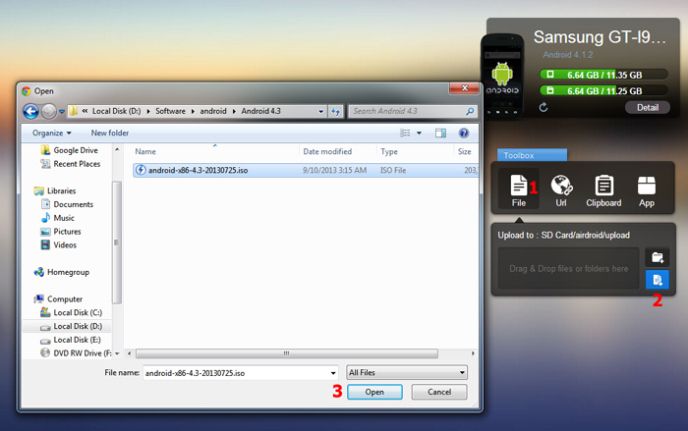Open the help icon in dialog toolbar
The height and width of the screenshot is (431, 688).
tap(464, 132)
